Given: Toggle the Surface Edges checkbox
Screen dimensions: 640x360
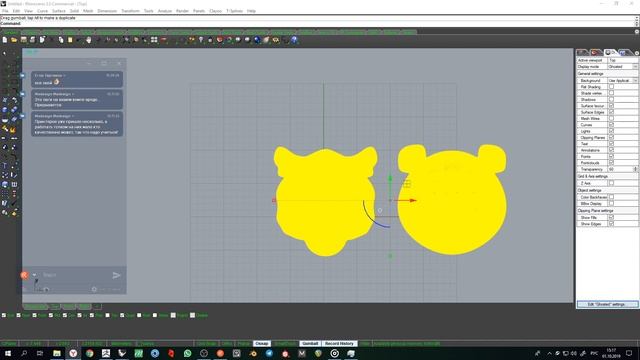Looking at the screenshot, I should 611,112.
